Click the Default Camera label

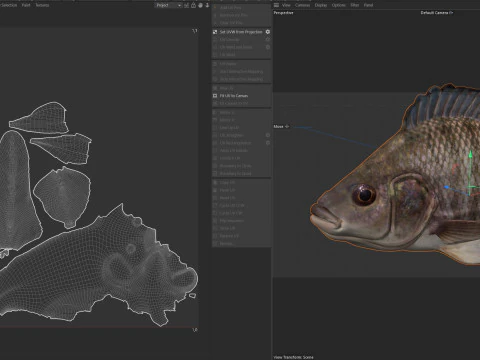click(x=437, y=13)
